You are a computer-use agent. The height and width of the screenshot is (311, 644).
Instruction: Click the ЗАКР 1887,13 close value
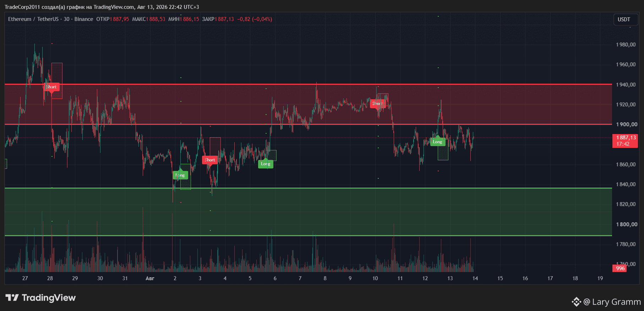click(218, 19)
